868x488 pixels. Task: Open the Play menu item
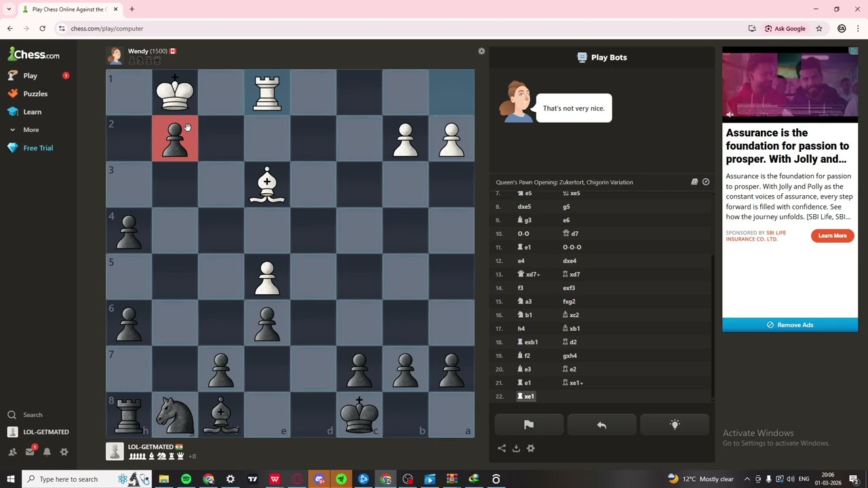click(x=31, y=75)
